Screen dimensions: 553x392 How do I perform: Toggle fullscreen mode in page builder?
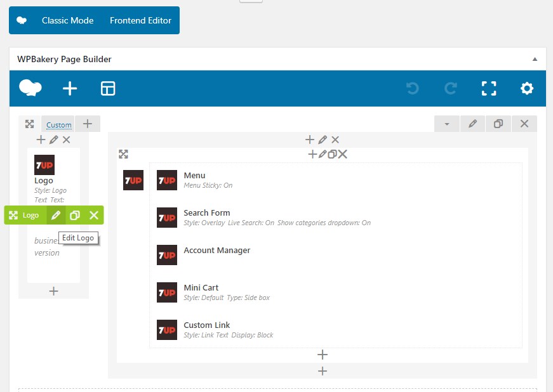(489, 89)
